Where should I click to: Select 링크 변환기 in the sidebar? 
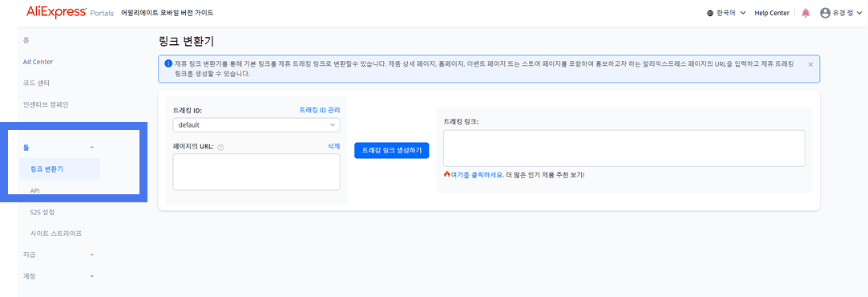(59, 169)
